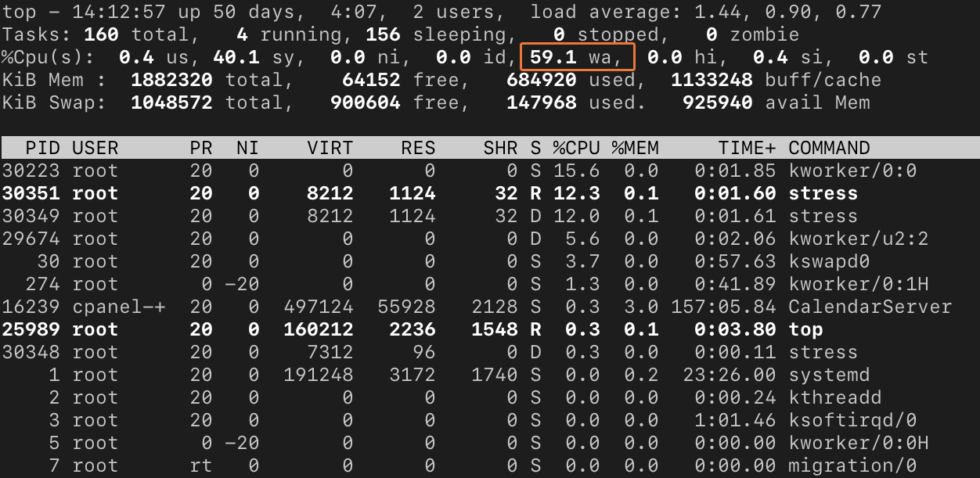This screenshot has width=980, height=478.
Task: Click the VIRT column header
Action: [330, 148]
